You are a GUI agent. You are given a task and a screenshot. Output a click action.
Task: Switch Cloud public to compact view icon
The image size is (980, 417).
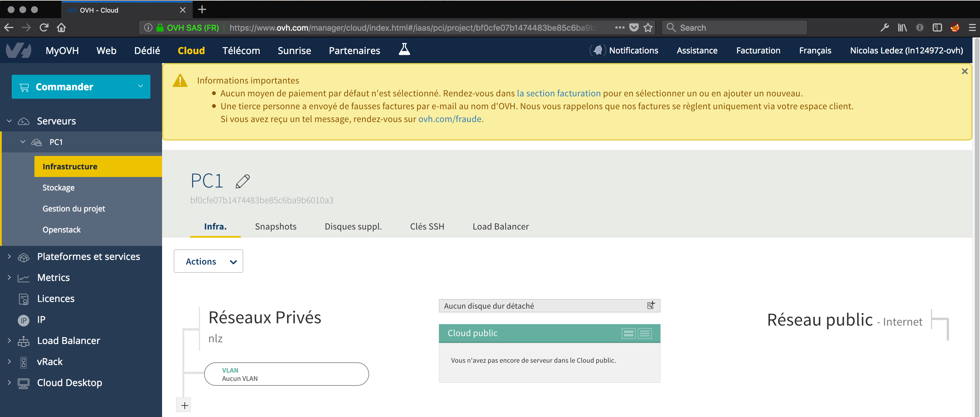(x=628, y=333)
